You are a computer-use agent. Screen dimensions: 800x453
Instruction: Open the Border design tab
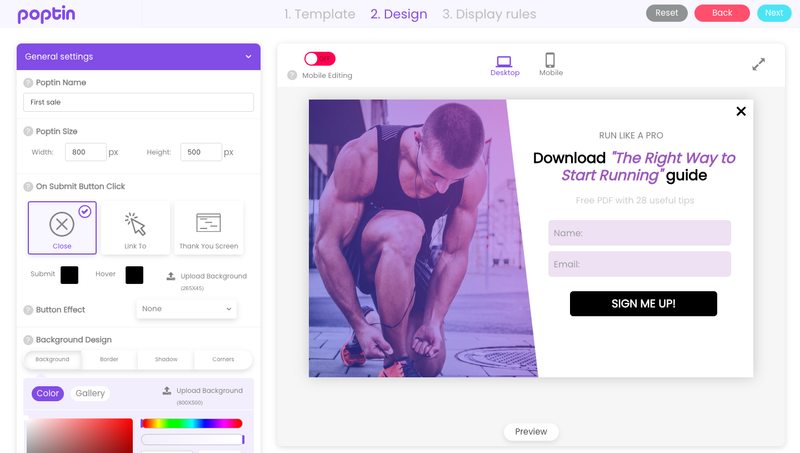pyautogui.click(x=109, y=360)
